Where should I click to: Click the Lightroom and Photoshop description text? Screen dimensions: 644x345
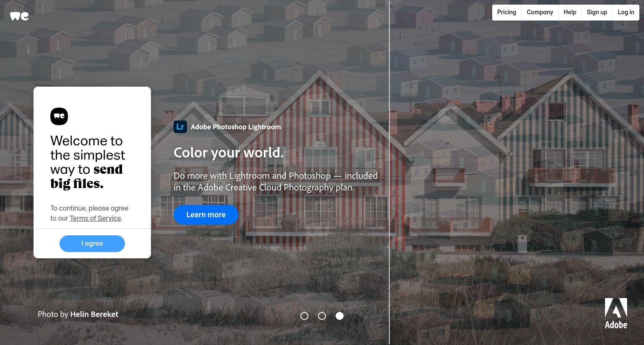click(x=275, y=182)
